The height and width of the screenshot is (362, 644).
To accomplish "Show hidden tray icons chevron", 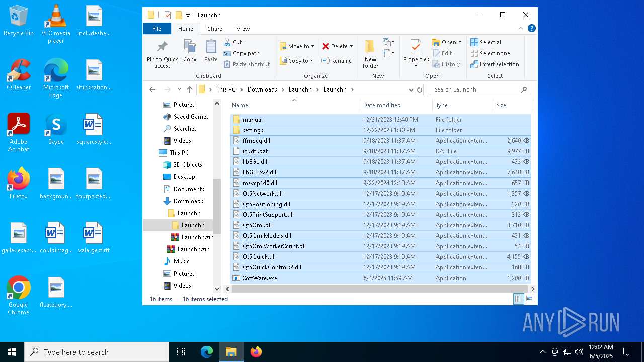I will [x=542, y=352].
